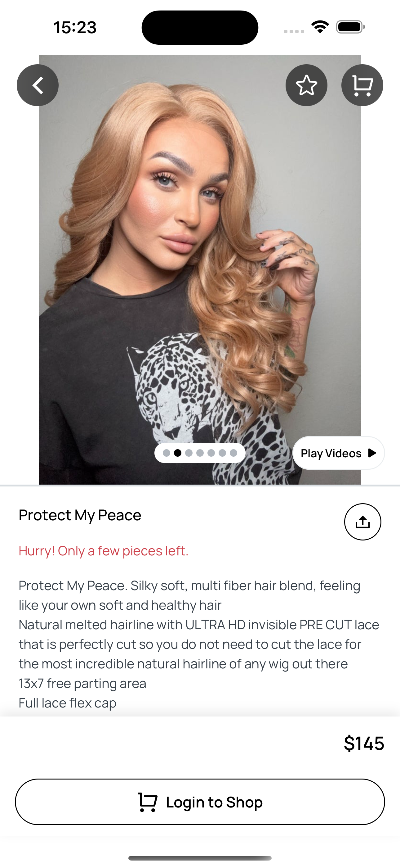Viewport: 400px width, 868px height.
Task: Tap the wig product photo
Action: point(200,269)
